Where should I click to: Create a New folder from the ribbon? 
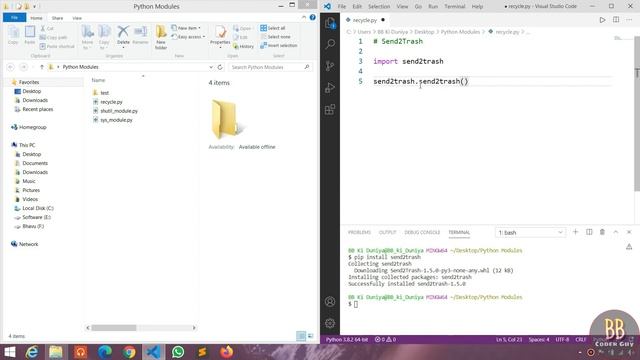coord(161,37)
